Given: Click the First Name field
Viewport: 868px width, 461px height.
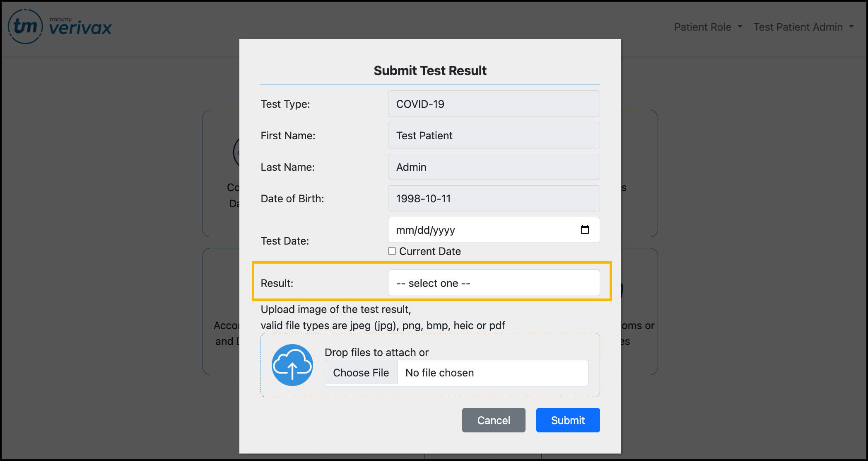Looking at the screenshot, I should 494,136.
